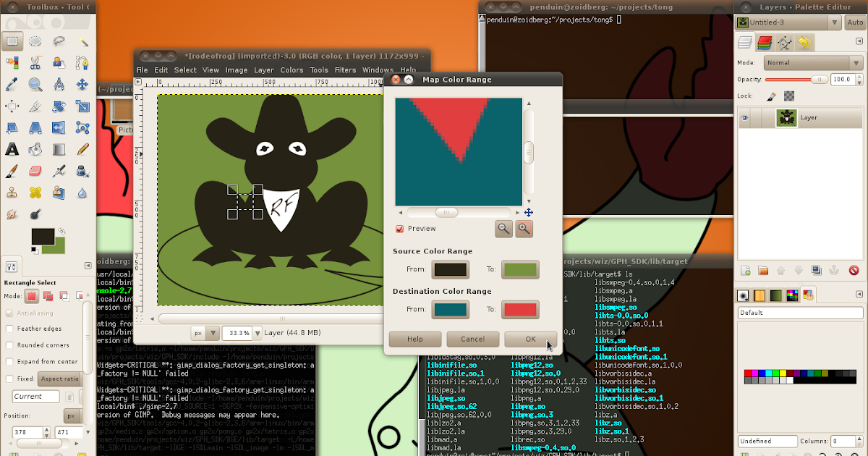Select the Paintbrush tool
Viewport: 868px width, 456px height.
[x=12, y=171]
